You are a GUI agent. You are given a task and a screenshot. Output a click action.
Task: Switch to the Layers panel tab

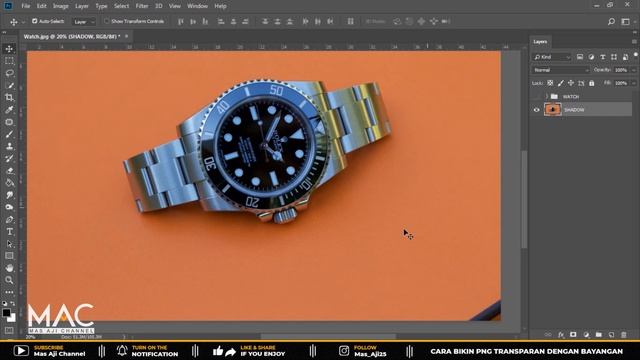tap(540, 42)
